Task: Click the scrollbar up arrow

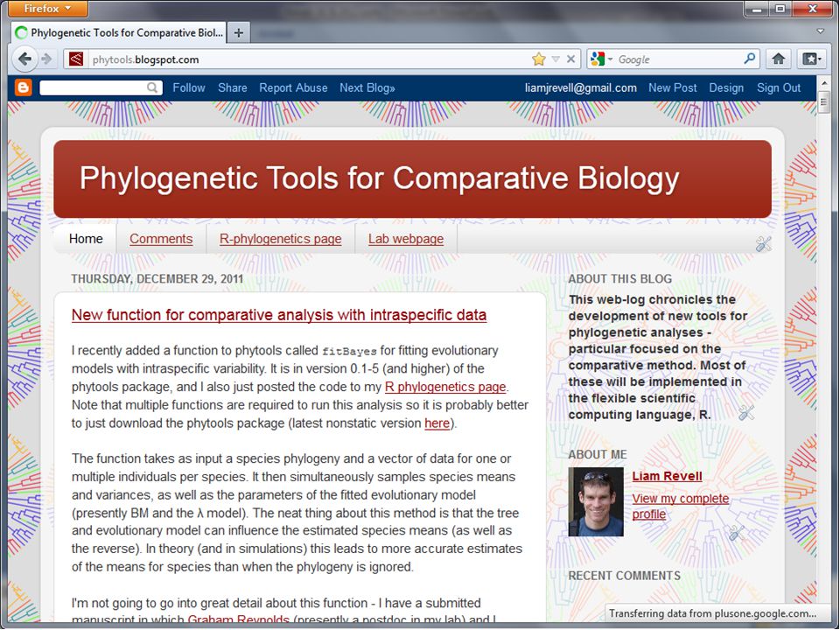Action: [824, 83]
